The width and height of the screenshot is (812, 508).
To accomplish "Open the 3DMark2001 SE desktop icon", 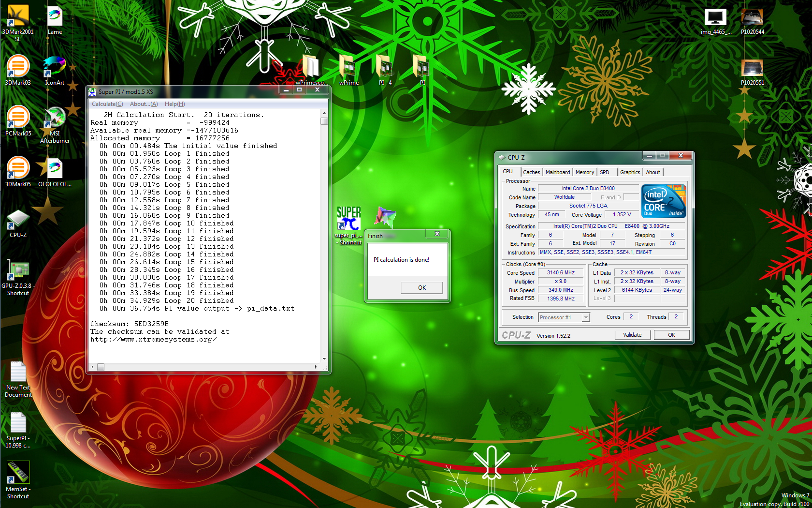I will (18, 22).
